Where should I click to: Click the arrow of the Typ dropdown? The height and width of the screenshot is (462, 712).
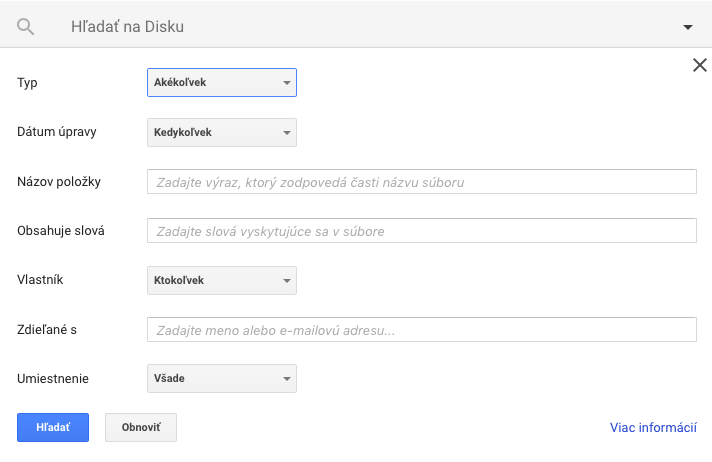coord(287,83)
